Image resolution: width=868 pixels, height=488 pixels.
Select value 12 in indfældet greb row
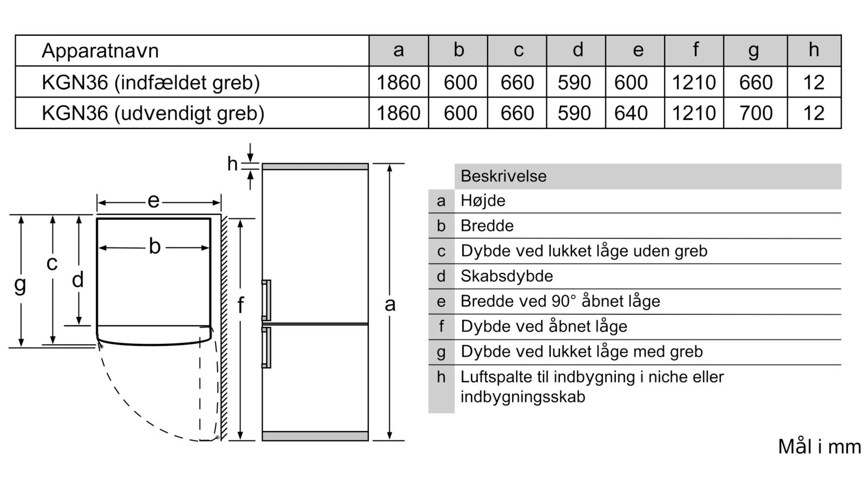(x=813, y=82)
